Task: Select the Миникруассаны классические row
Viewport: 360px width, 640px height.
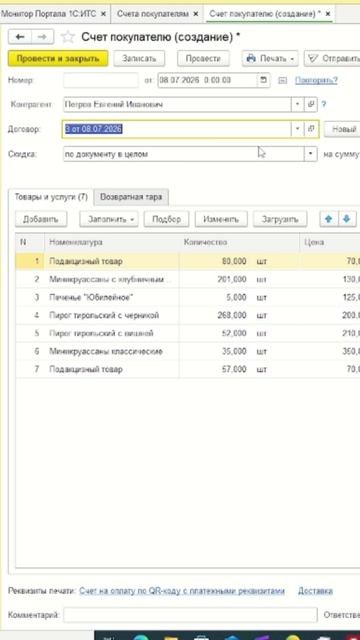Action: (188, 351)
